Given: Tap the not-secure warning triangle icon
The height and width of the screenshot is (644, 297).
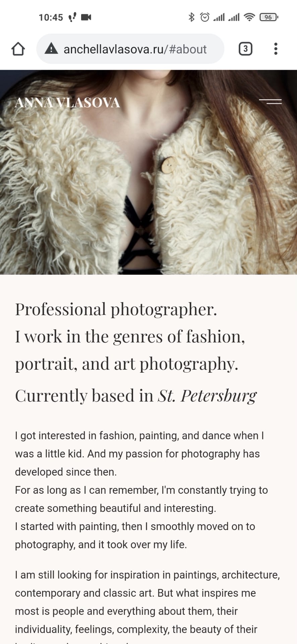Looking at the screenshot, I should click(x=51, y=49).
